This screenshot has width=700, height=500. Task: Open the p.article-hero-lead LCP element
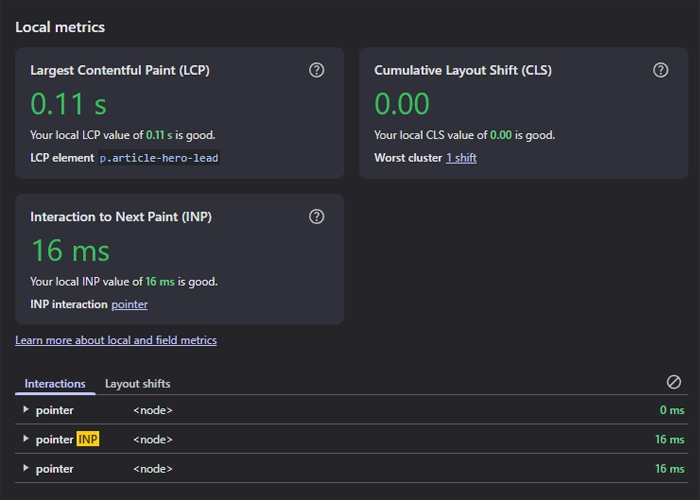pyautogui.click(x=159, y=158)
